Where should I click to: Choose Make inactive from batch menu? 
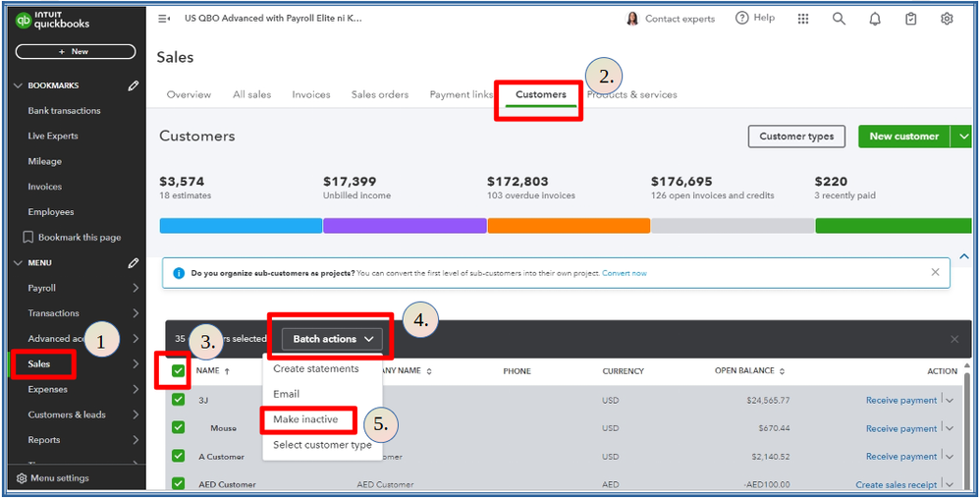(x=305, y=419)
